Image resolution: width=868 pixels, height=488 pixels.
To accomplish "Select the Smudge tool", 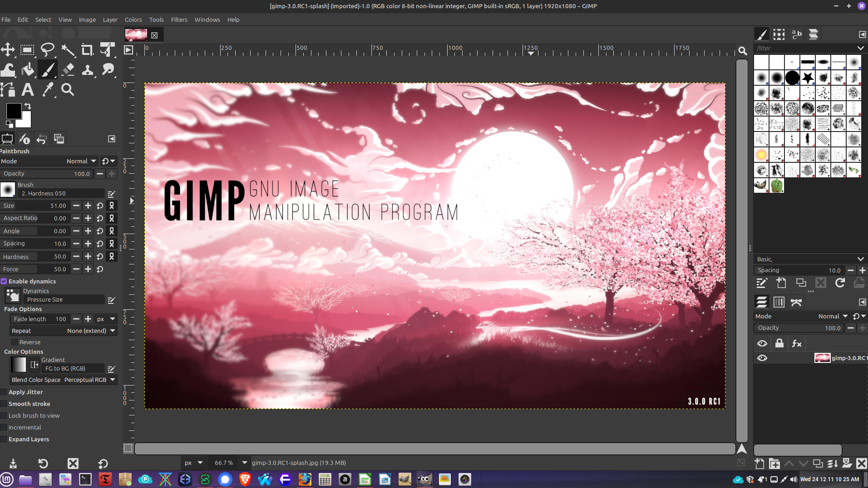I will click(x=108, y=69).
